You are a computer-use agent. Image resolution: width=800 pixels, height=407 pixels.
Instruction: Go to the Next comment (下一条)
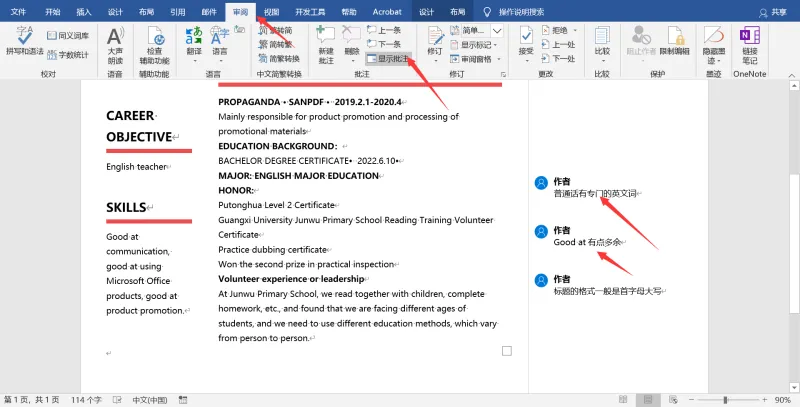pos(384,44)
